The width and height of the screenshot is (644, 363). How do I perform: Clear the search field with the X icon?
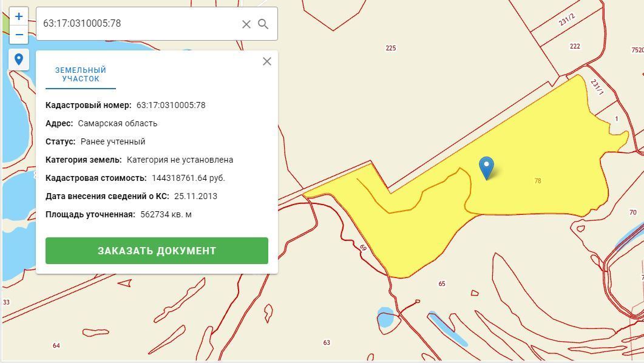246,24
